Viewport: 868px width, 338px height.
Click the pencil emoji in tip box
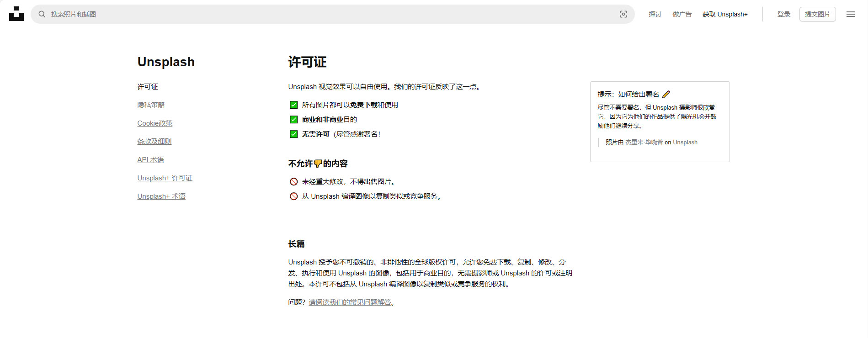click(x=666, y=94)
